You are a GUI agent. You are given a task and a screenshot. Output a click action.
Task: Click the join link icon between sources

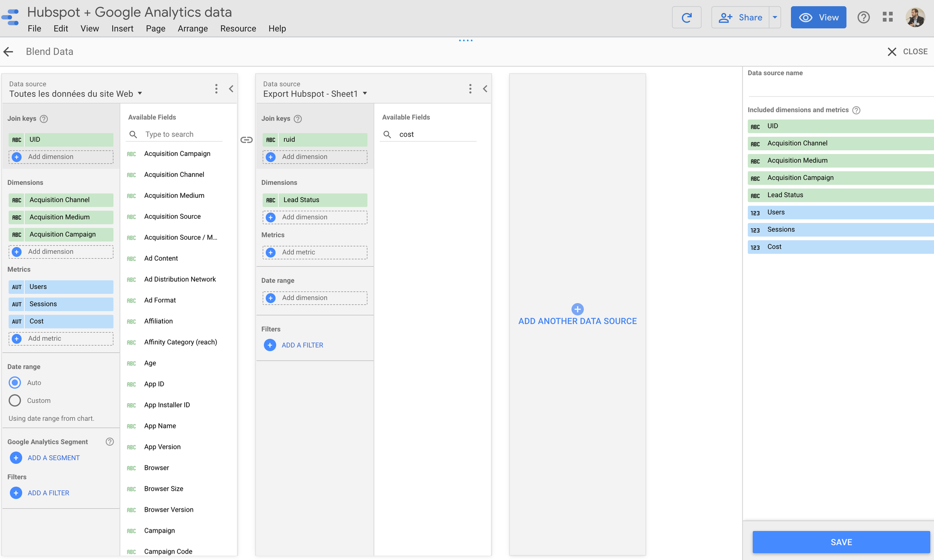pos(246,140)
